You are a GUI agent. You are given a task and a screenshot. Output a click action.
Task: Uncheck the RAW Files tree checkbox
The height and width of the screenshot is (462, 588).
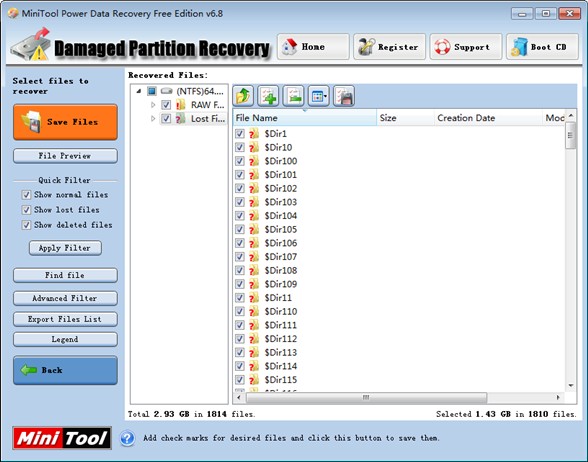(166, 105)
